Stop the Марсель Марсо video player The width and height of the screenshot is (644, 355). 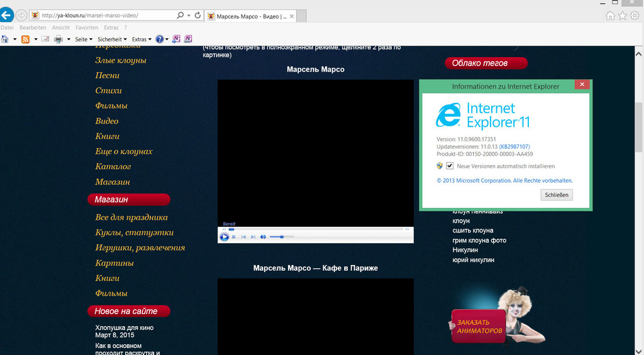coord(234,237)
